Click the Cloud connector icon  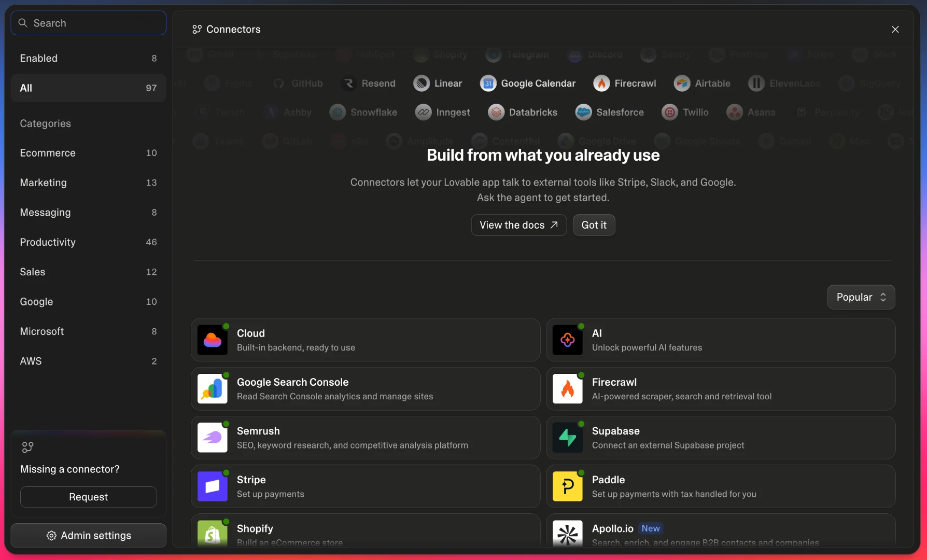212,340
